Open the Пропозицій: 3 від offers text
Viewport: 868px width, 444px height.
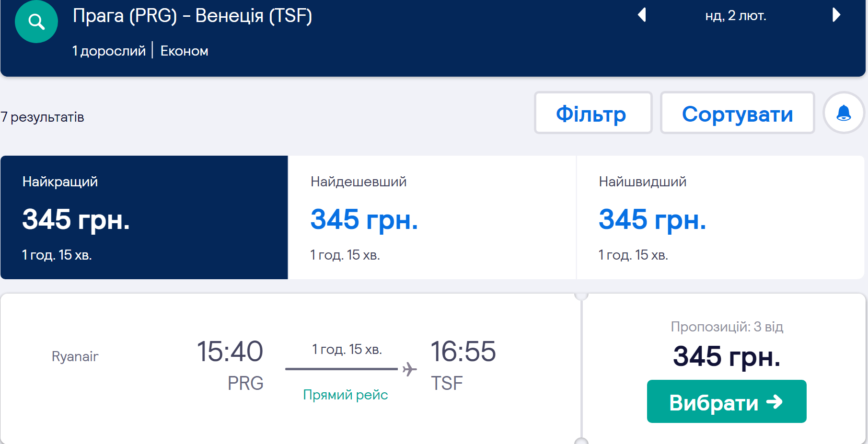point(727,327)
